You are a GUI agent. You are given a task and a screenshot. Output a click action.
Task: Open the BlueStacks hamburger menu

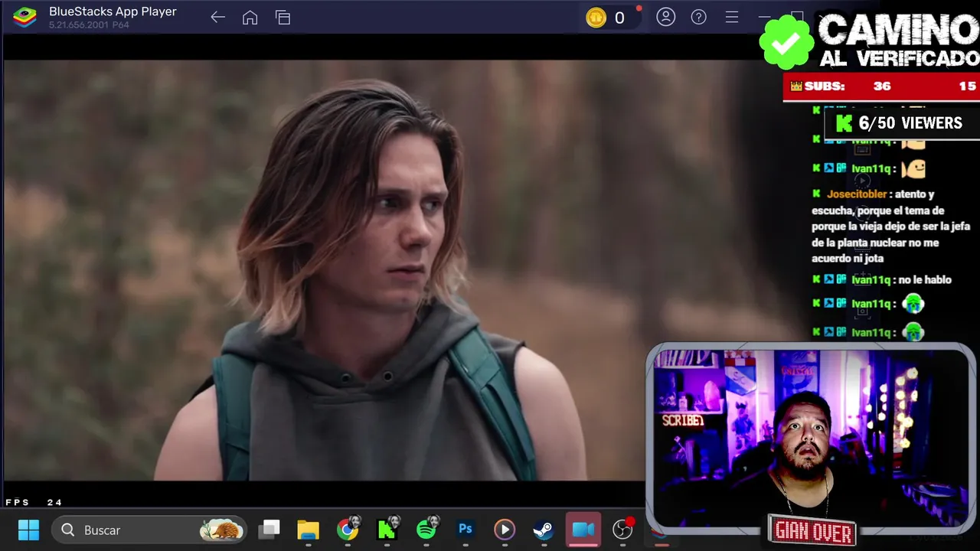(x=732, y=17)
